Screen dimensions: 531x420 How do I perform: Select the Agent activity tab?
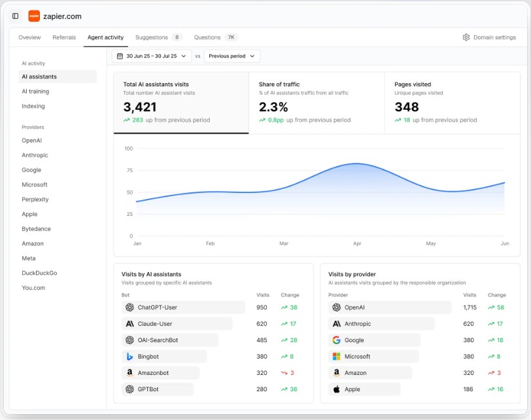(x=106, y=37)
